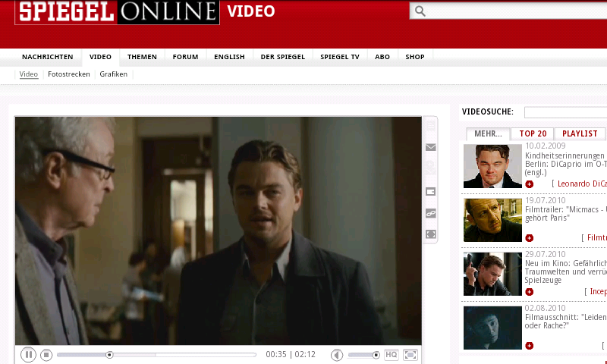The height and width of the screenshot is (364, 607).
Task: Pause the video playback
Action: [x=28, y=355]
